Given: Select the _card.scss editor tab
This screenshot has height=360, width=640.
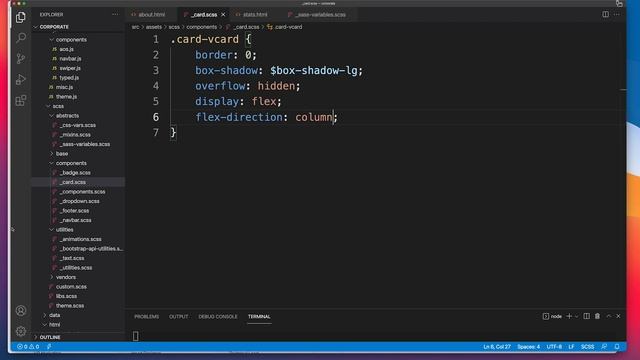Looking at the screenshot, I should pos(204,15).
